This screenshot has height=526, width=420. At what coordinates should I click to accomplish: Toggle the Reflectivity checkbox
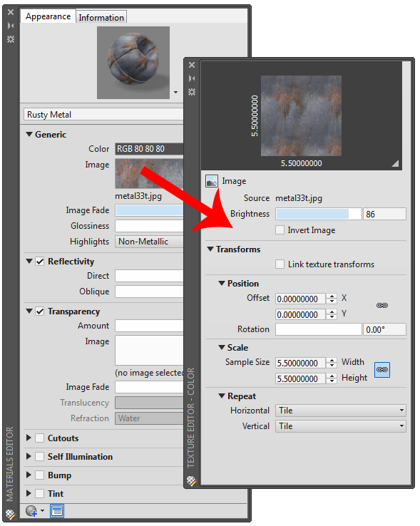pos(40,262)
